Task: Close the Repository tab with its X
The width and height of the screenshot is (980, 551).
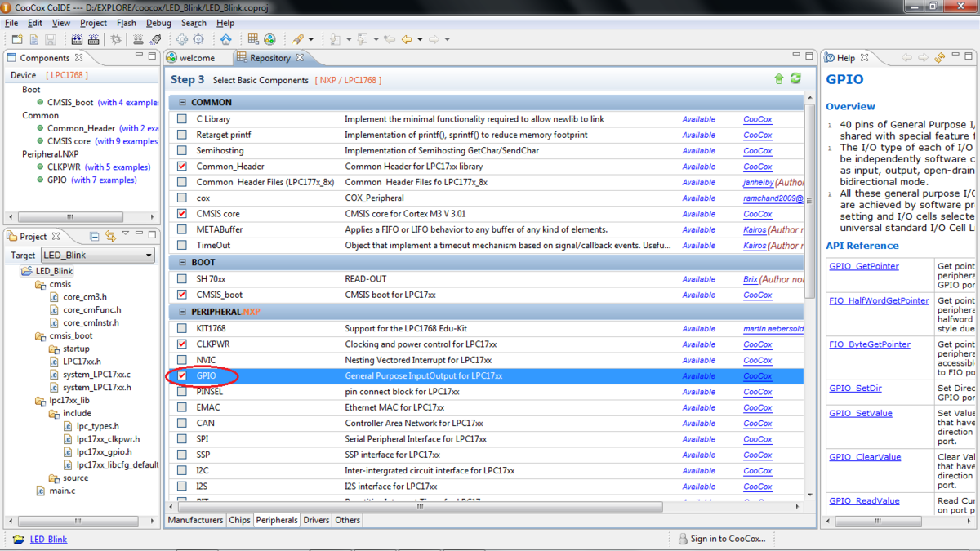Action: (300, 58)
